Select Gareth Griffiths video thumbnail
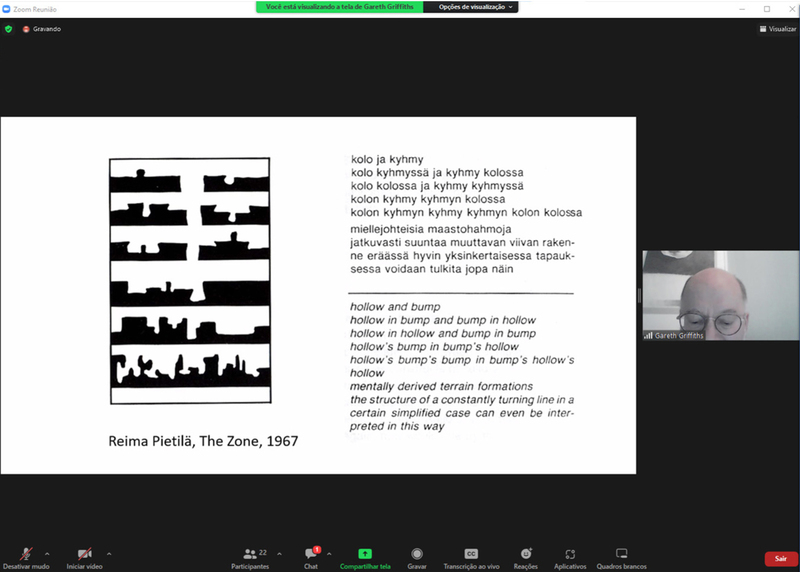Screen dimensions: 800x572 click(x=720, y=295)
